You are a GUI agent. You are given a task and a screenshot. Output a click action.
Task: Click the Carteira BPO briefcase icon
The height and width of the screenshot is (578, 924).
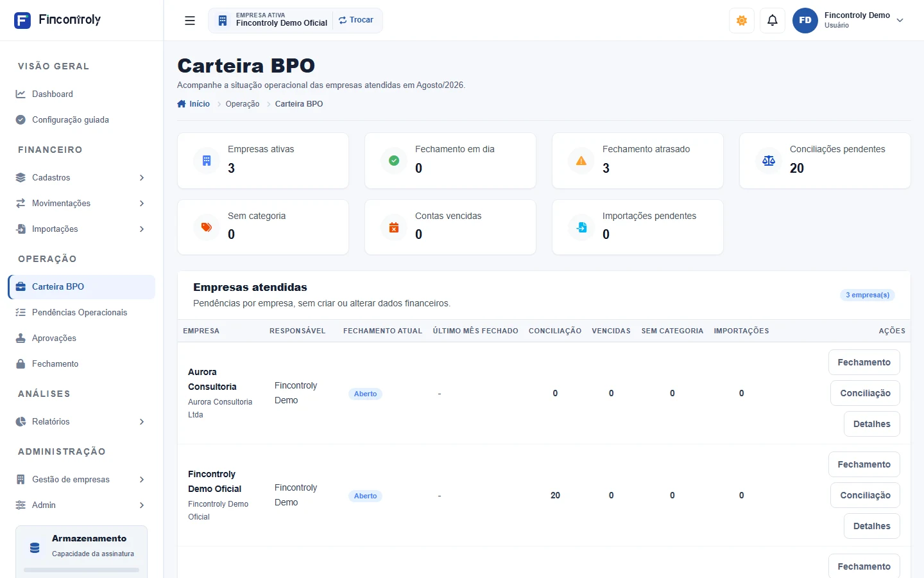21,287
